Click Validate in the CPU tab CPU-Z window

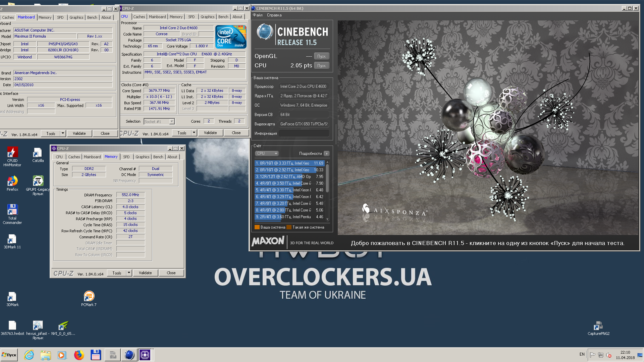pyautogui.click(x=210, y=133)
